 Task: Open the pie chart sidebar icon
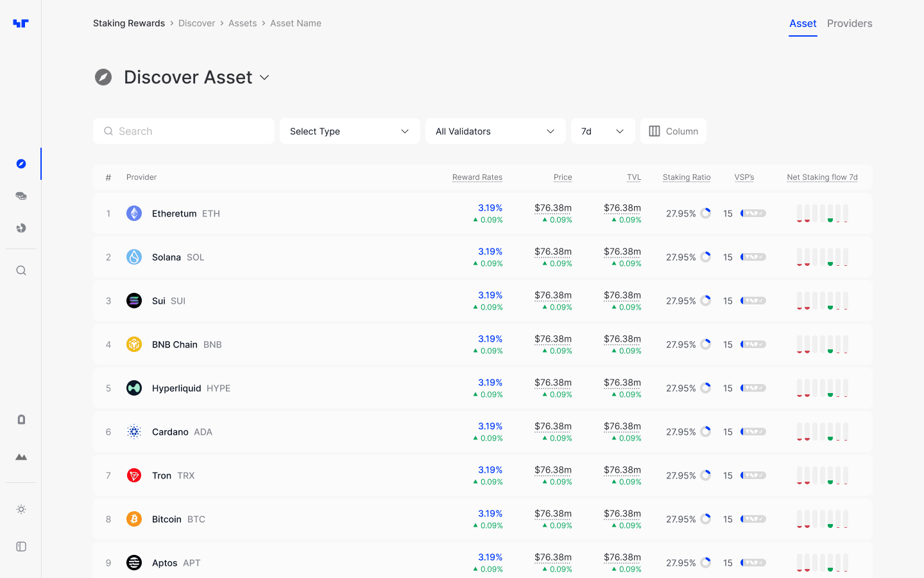coord(21,228)
